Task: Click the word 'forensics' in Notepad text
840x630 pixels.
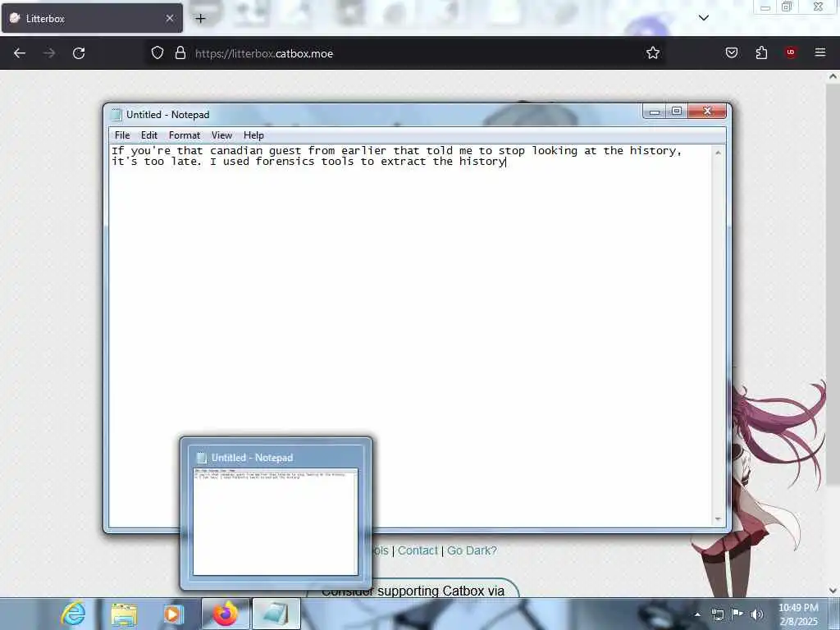Action: 285,162
